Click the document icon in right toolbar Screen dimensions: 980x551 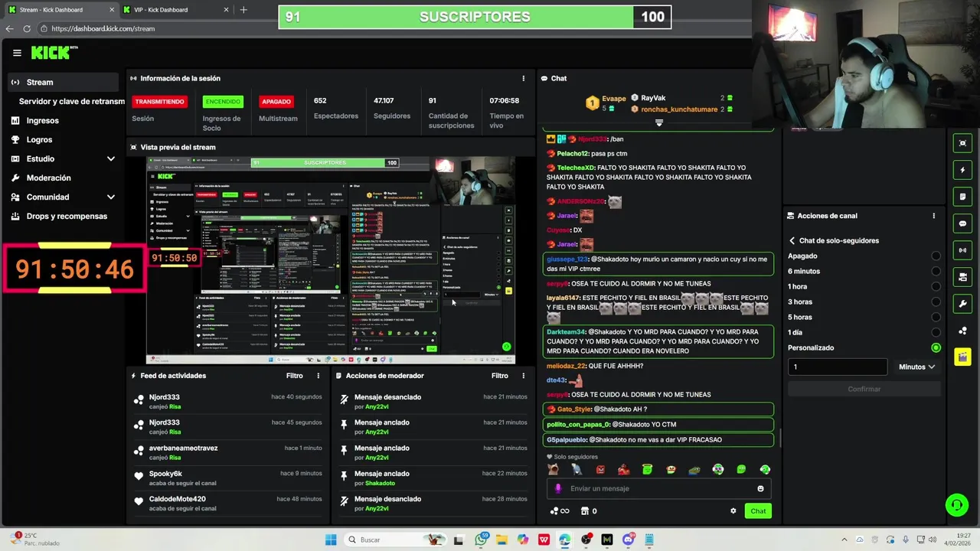[962, 197]
